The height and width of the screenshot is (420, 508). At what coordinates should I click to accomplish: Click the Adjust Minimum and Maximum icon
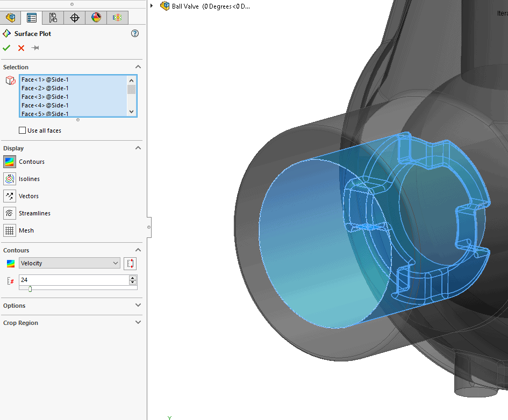coord(130,263)
